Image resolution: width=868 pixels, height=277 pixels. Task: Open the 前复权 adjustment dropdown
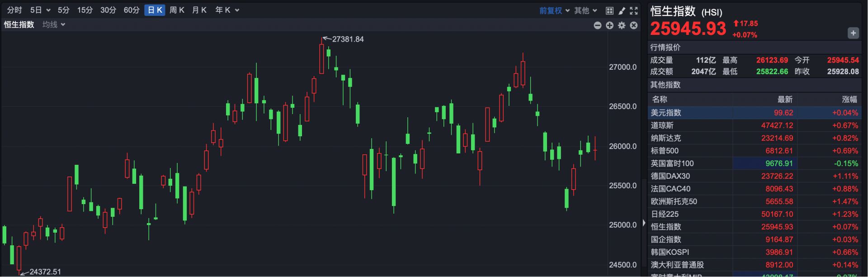pos(554,10)
